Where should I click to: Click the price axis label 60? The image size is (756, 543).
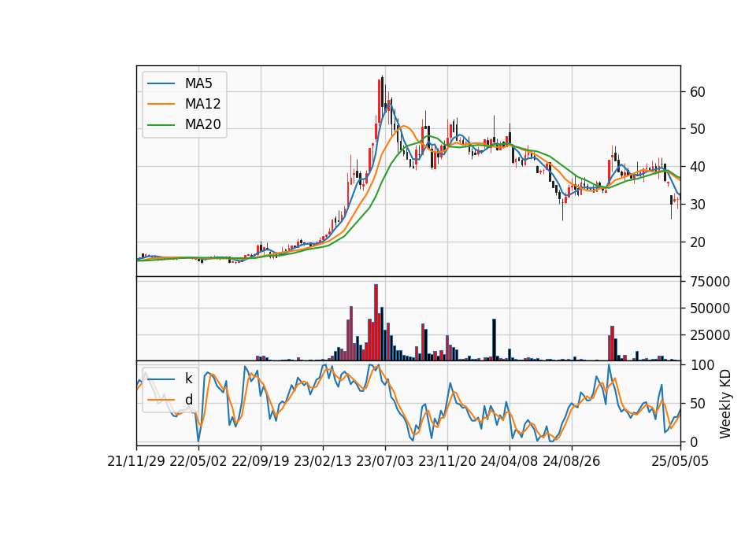point(698,92)
